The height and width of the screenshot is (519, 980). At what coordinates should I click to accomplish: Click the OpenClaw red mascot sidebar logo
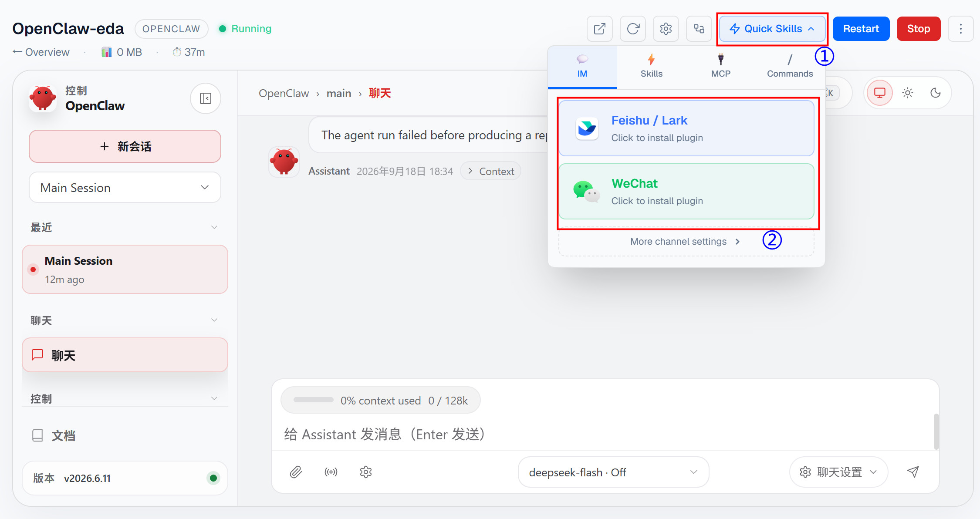[43, 98]
